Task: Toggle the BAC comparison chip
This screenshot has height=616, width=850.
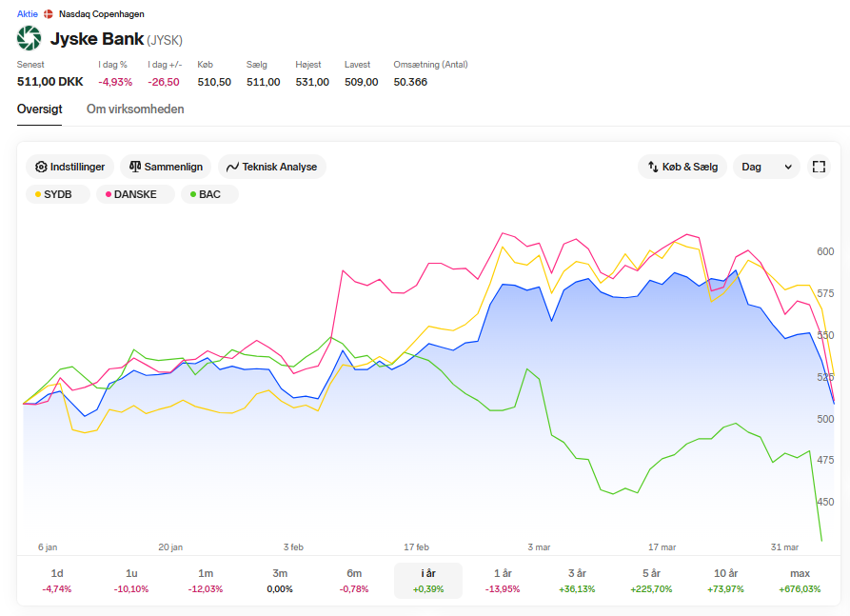Action: coord(209,194)
